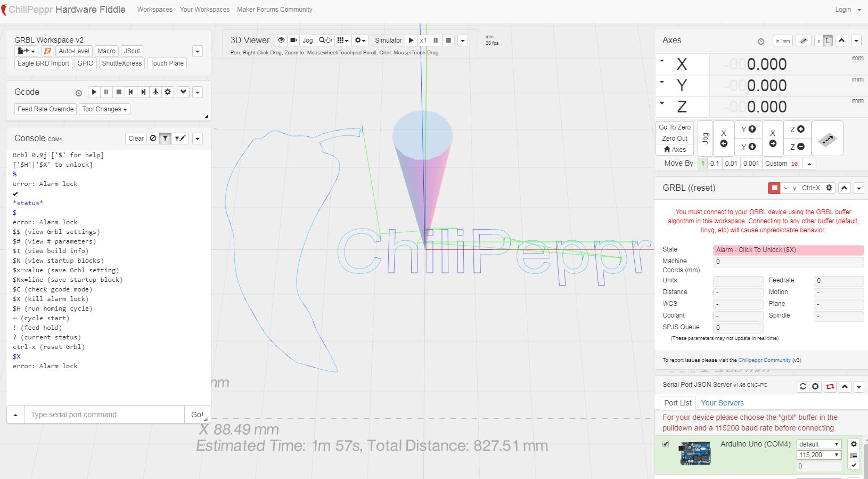Open the X axis dropdown menu

[662, 60]
